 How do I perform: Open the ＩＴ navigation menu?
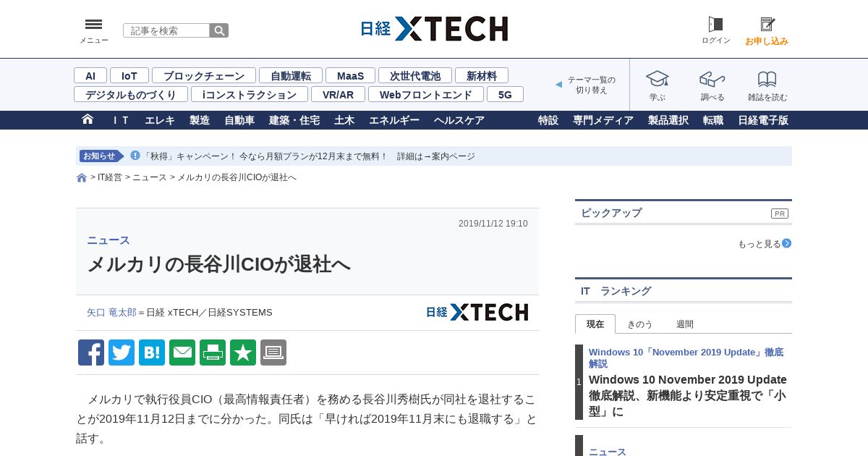(x=121, y=120)
